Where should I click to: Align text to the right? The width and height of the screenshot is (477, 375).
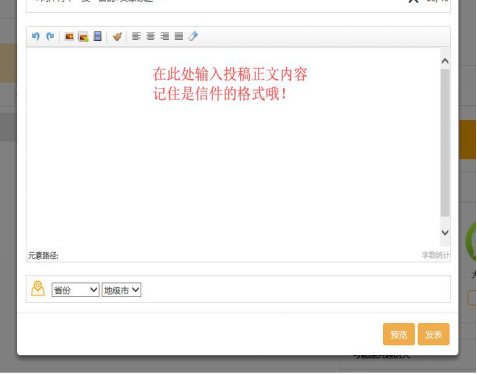point(165,36)
